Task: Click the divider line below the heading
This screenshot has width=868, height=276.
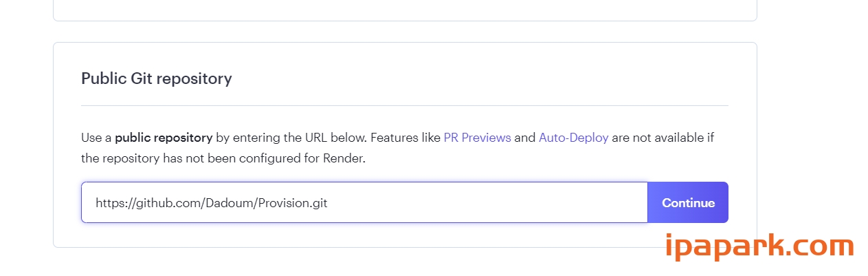Action: click(x=404, y=106)
